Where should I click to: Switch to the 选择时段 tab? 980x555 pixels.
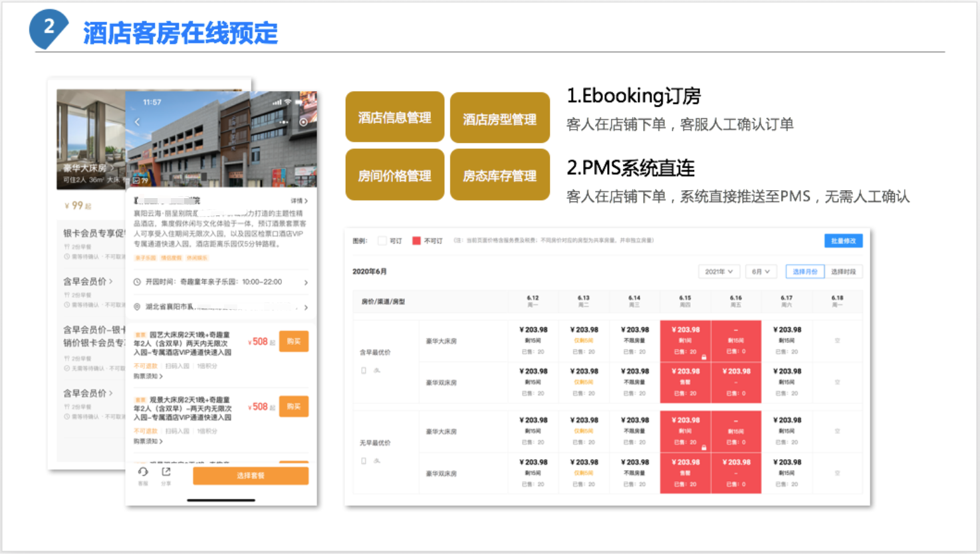pos(844,271)
